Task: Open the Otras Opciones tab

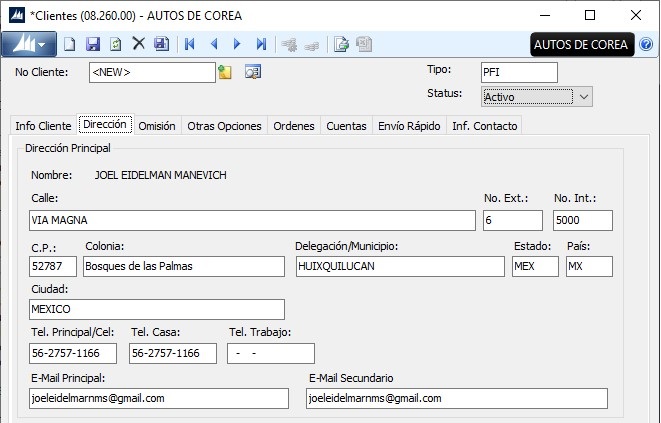Action: [x=224, y=126]
